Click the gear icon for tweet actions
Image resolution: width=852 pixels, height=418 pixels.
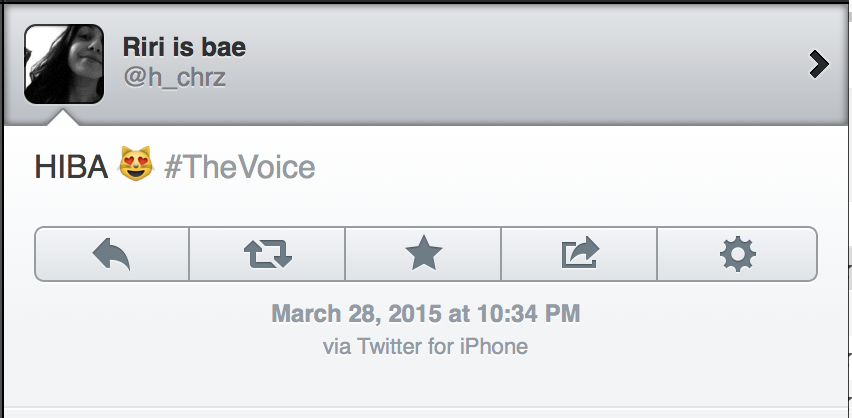(737, 254)
